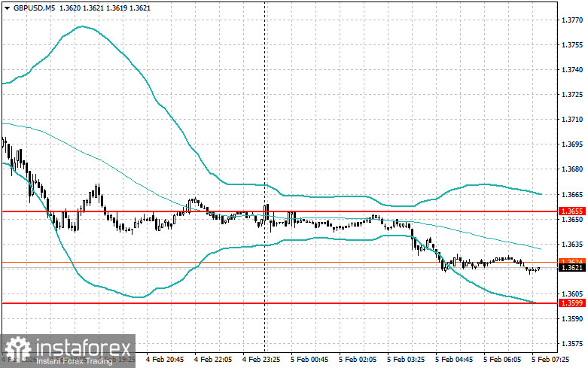
Task: Click the 1.3740 price axis value
Action: [x=573, y=70]
